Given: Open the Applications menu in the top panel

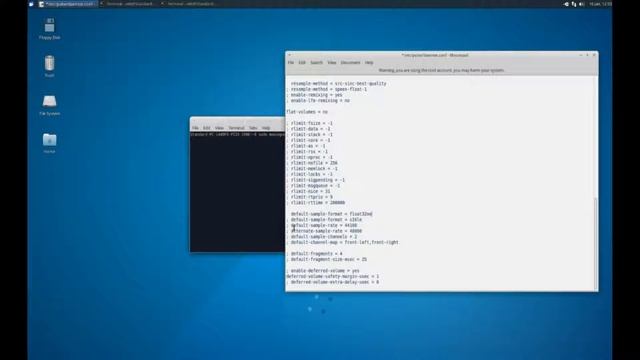Looking at the screenshot, I should click(x=31, y=4).
